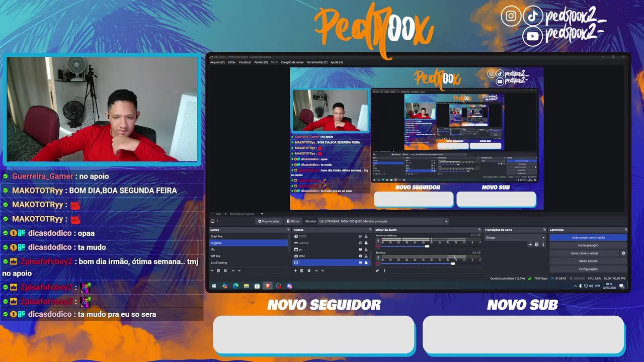The height and width of the screenshot is (362, 644).
Task: Open Discord on the taskbar
Action: coord(289,286)
